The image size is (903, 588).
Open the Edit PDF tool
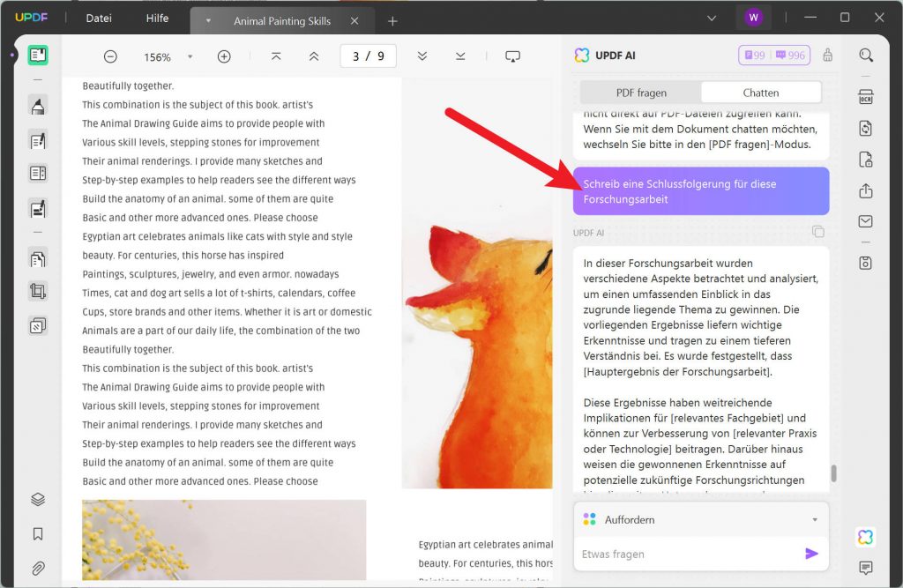(38, 140)
